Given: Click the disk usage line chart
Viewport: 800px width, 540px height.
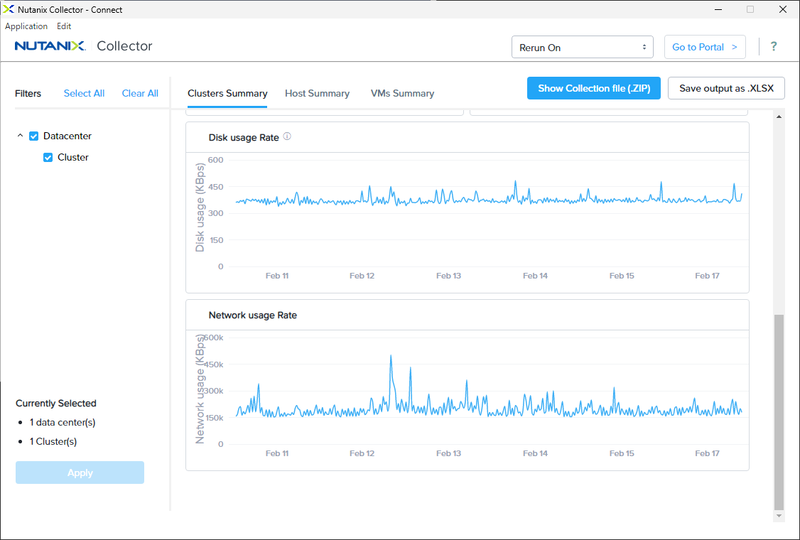Looking at the screenshot, I should (488, 195).
